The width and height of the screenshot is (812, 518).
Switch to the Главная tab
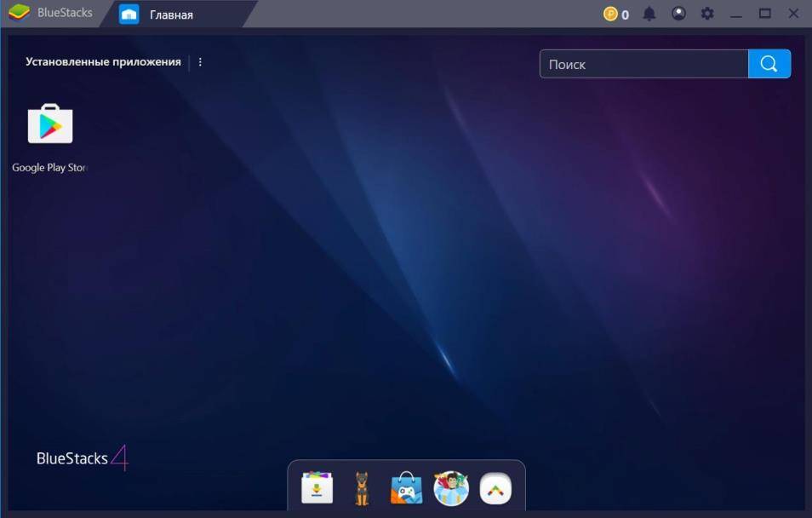click(x=170, y=14)
